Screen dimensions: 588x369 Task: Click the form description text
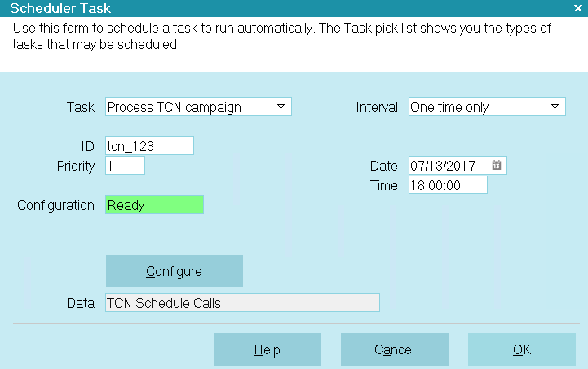pyautogui.click(x=281, y=37)
